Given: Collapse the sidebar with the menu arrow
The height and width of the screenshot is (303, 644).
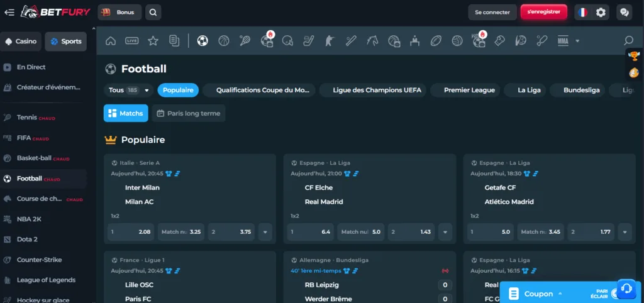Looking at the screenshot, I should pyautogui.click(x=9, y=13).
